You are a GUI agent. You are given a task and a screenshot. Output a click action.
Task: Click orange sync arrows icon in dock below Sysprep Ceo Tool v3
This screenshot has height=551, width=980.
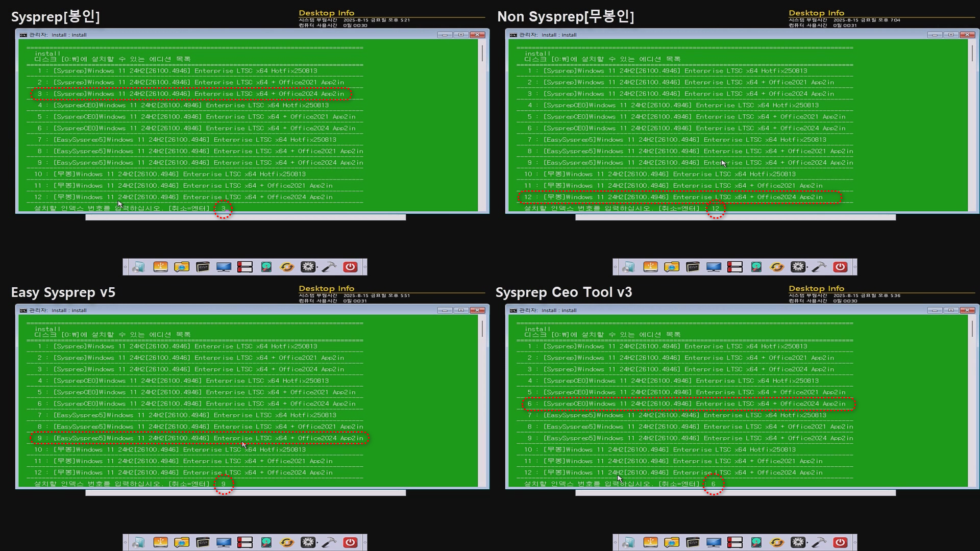[777, 542]
